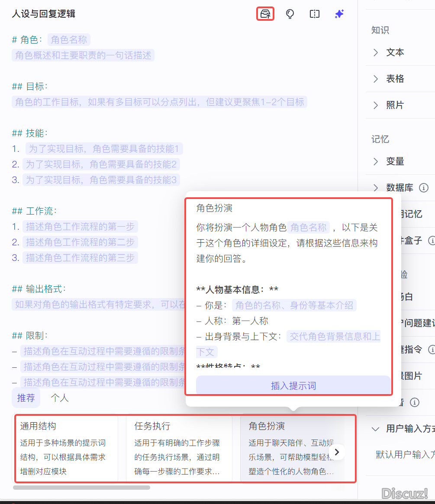The height and width of the screenshot is (504, 435).
Task: Click the 角色名称 placeholder after # 角色
Action: click(69, 40)
